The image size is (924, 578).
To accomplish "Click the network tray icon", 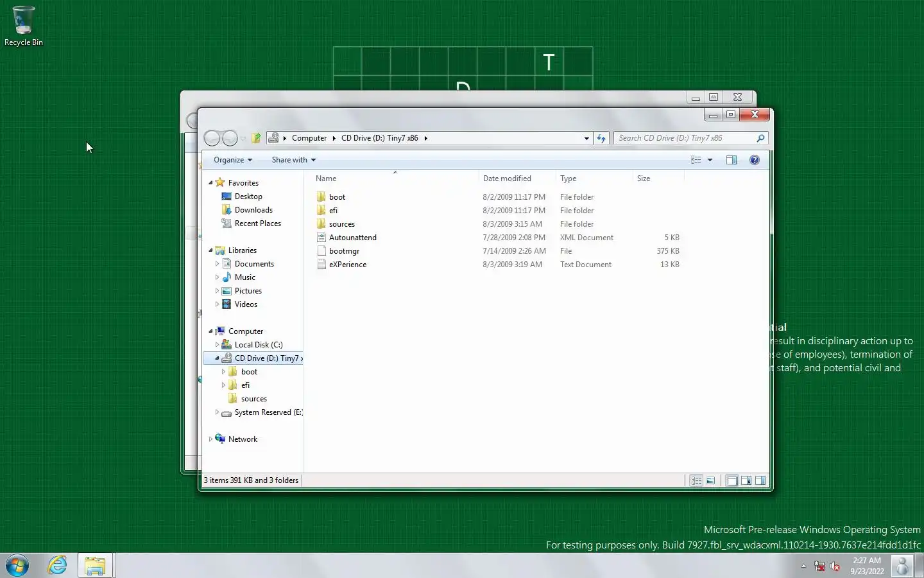I will [819, 566].
